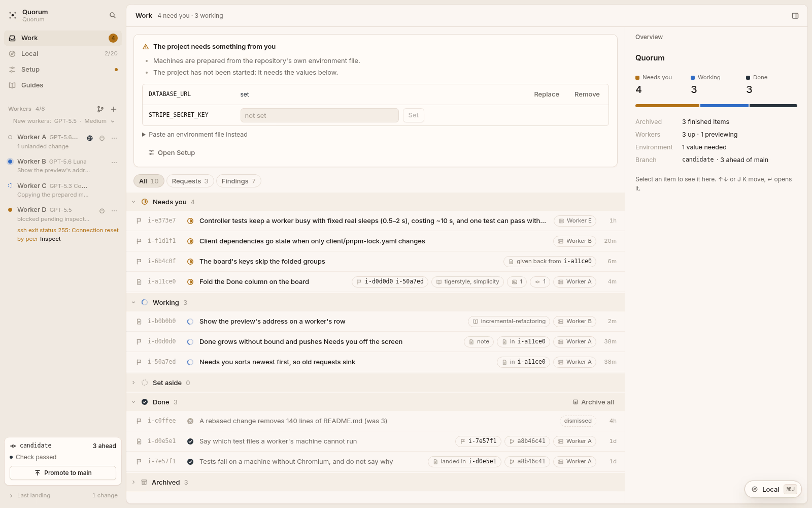Switch to the Requests tab

(190, 181)
